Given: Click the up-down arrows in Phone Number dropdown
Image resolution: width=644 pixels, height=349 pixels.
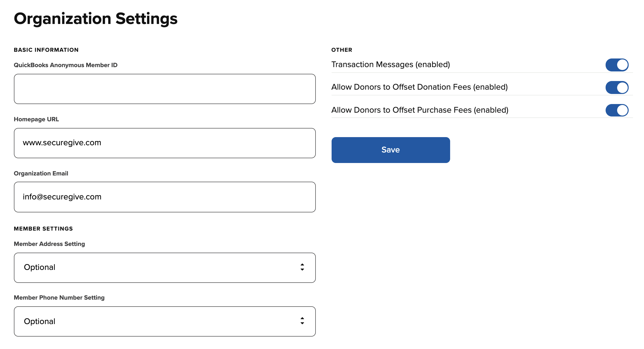Looking at the screenshot, I should 302,321.
